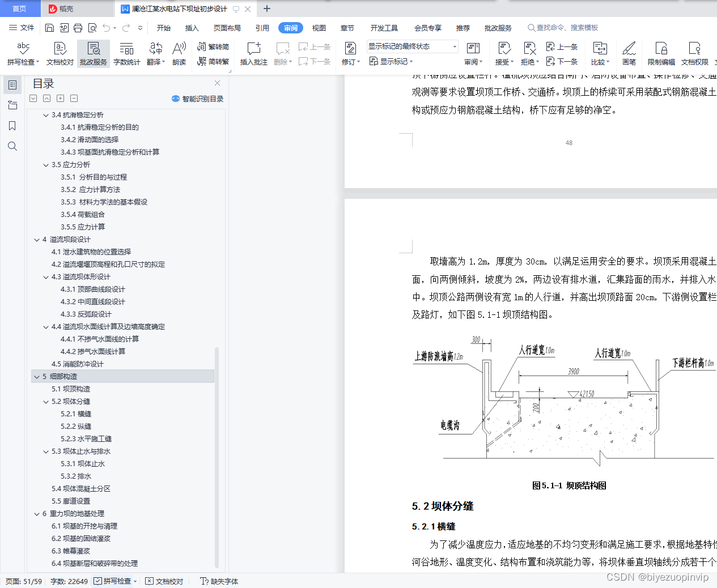
Task: Open the 查找命令、搜索模板 search box
Action: tap(563, 28)
